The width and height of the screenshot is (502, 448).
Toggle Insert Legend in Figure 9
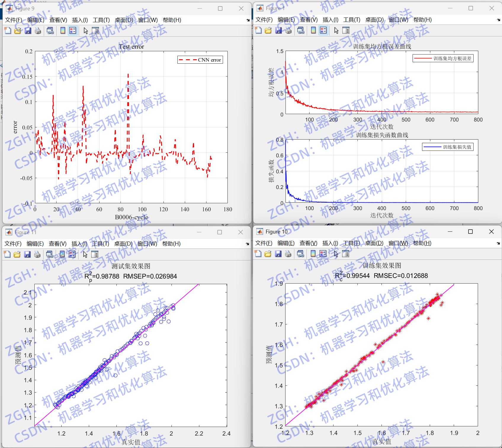pos(73,31)
